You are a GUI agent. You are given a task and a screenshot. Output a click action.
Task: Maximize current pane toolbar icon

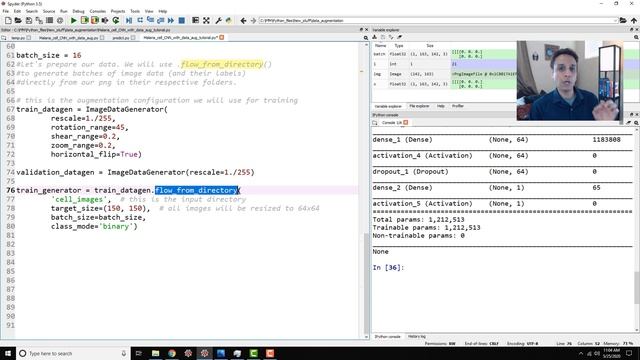click(196, 20)
